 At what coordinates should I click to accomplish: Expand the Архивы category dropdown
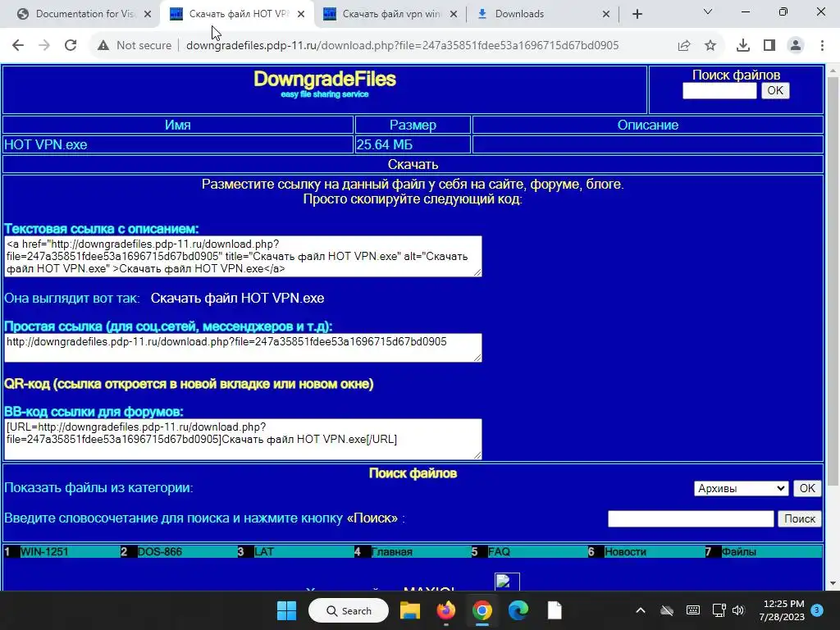(741, 489)
